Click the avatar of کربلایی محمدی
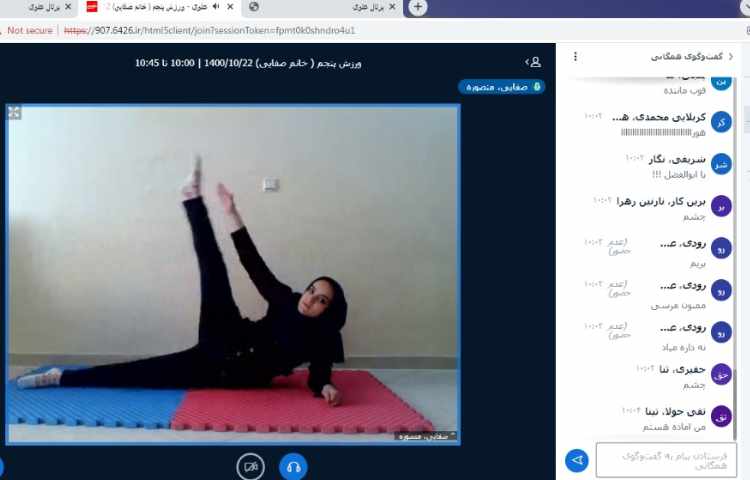Screen dimensions: 750x480 click(x=721, y=122)
